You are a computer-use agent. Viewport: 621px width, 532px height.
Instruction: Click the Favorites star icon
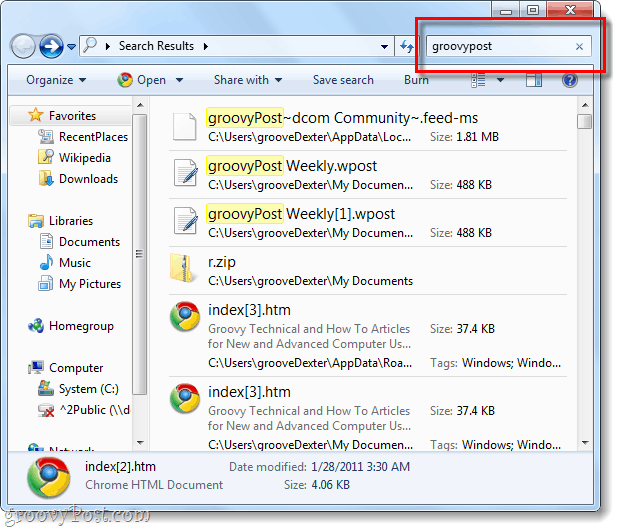point(36,115)
